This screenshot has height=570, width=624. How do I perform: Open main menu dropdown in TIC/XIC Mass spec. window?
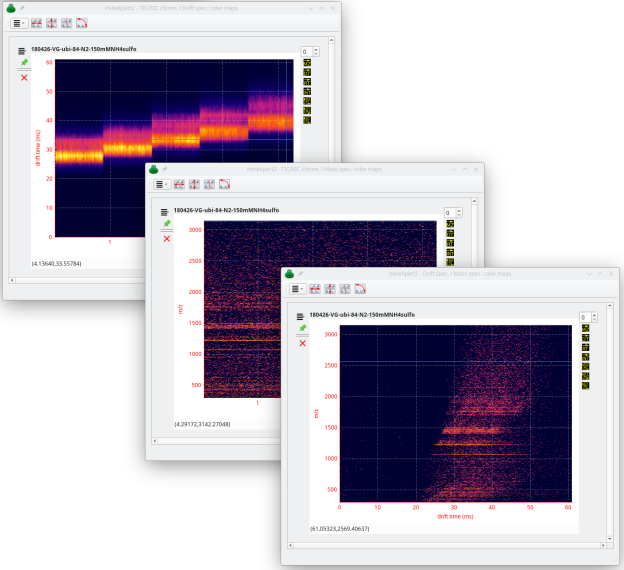[x=160, y=184]
